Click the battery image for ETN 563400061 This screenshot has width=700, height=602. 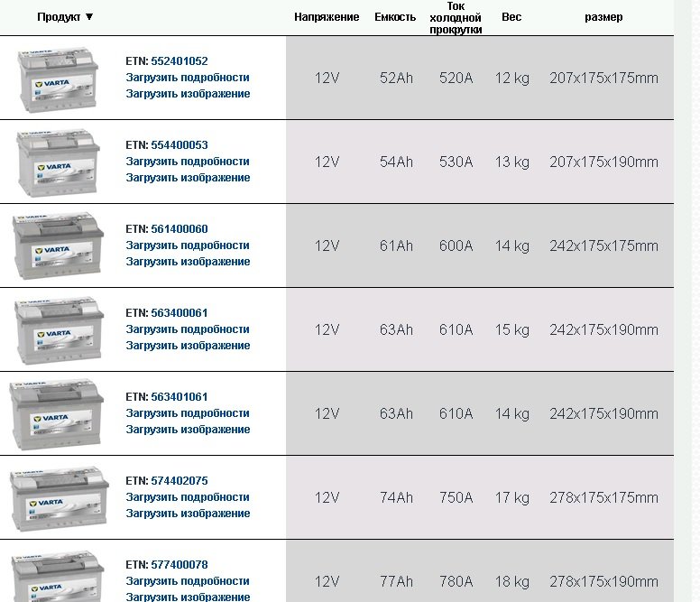[58, 330]
